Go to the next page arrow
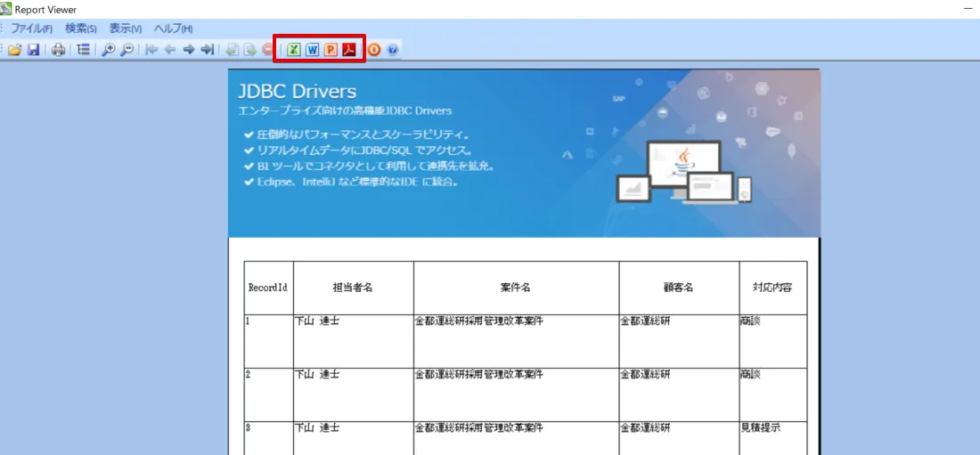 pos(189,50)
